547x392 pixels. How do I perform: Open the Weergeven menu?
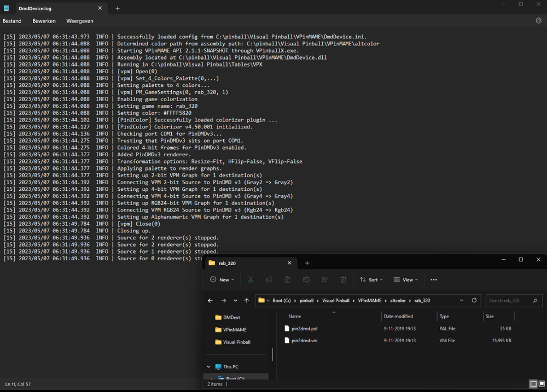coord(79,21)
